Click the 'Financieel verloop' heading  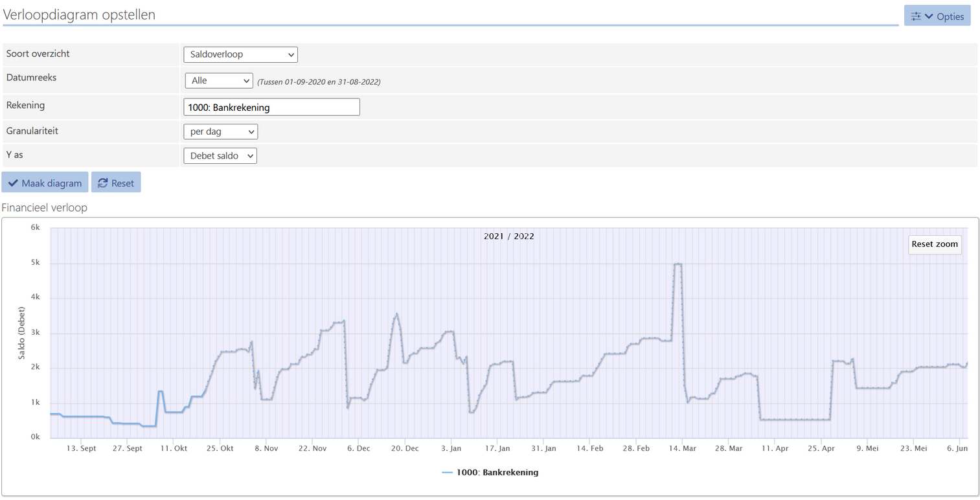point(45,208)
